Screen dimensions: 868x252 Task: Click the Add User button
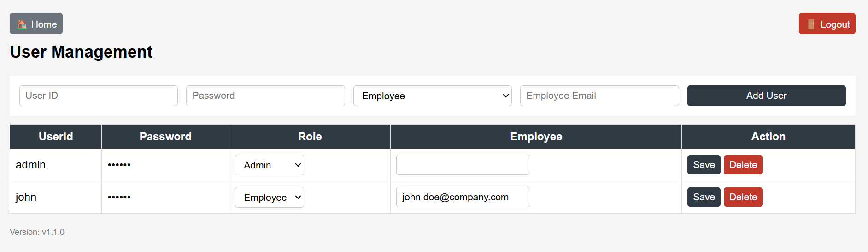click(x=766, y=96)
